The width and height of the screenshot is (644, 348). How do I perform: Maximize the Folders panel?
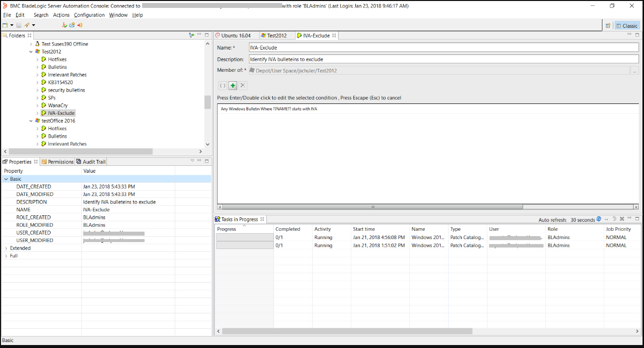pyautogui.click(x=207, y=35)
